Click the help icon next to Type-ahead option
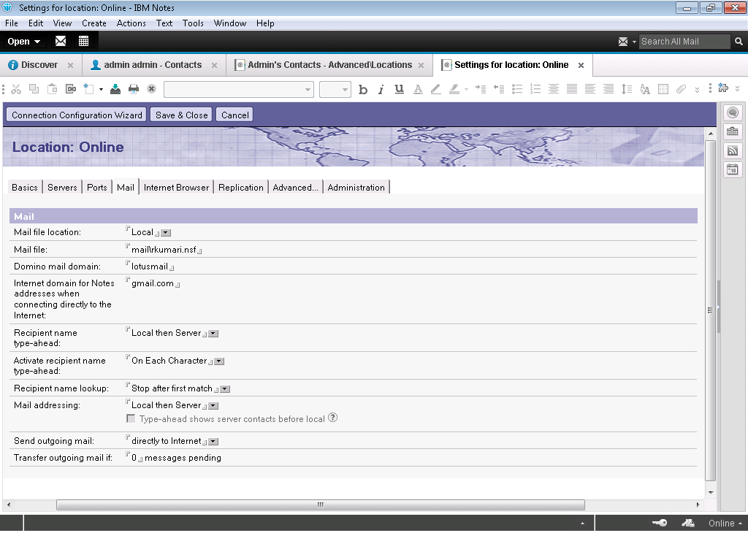 pos(332,418)
